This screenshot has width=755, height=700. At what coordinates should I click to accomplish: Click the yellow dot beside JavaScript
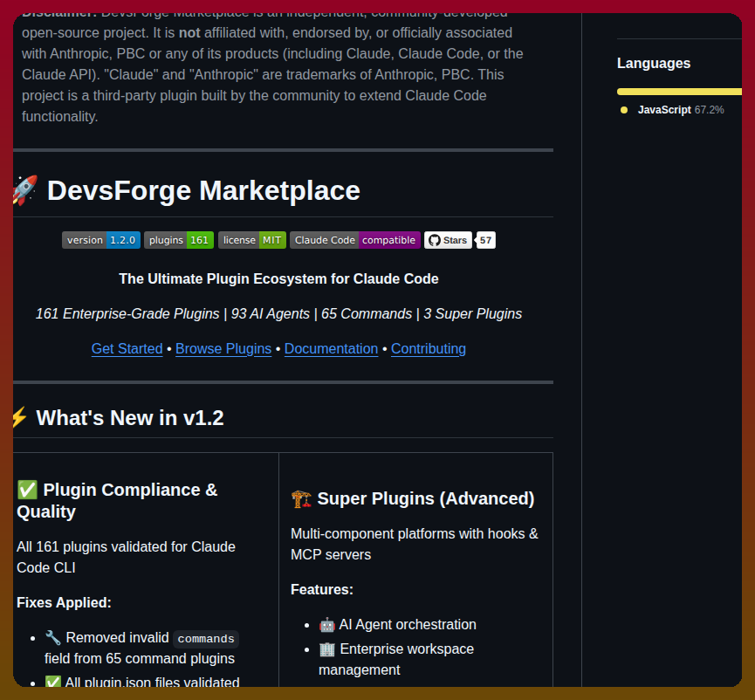click(624, 110)
